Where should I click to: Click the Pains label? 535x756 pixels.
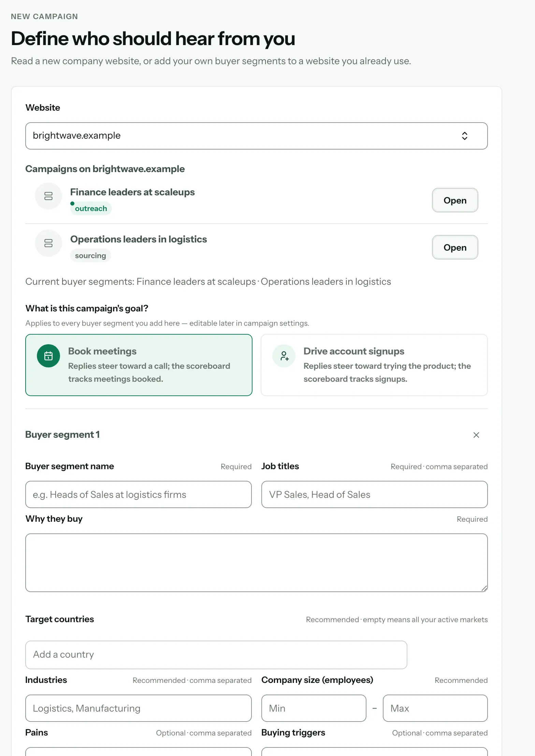point(37,732)
